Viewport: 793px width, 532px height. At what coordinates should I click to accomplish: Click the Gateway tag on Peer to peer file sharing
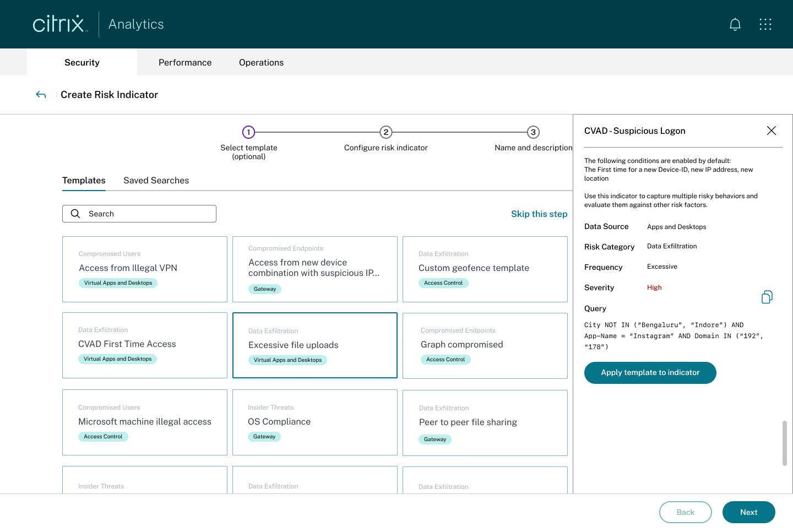(435, 439)
